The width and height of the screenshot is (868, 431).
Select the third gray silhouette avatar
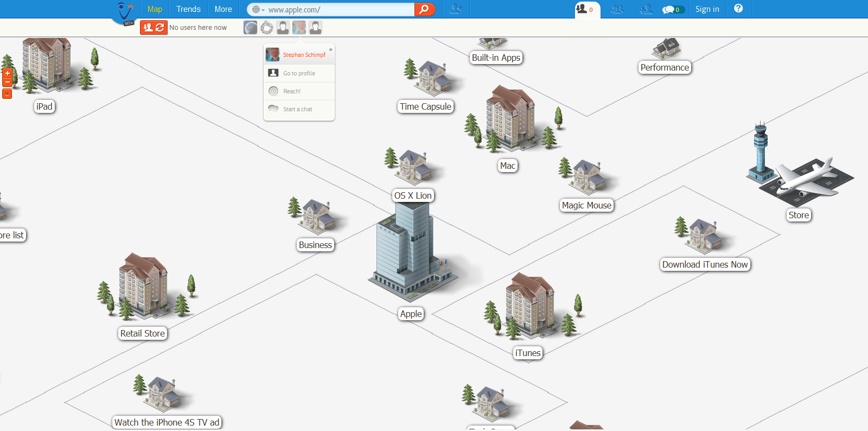283,27
